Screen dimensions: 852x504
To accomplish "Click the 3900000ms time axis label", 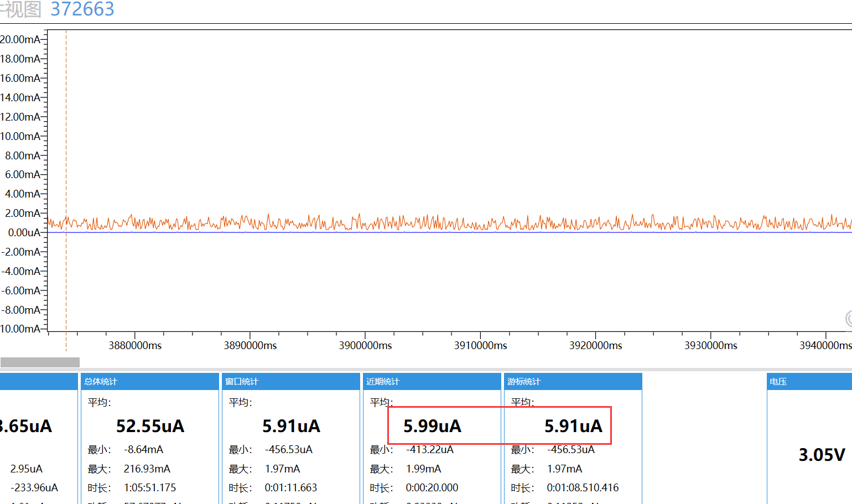I will (x=365, y=346).
